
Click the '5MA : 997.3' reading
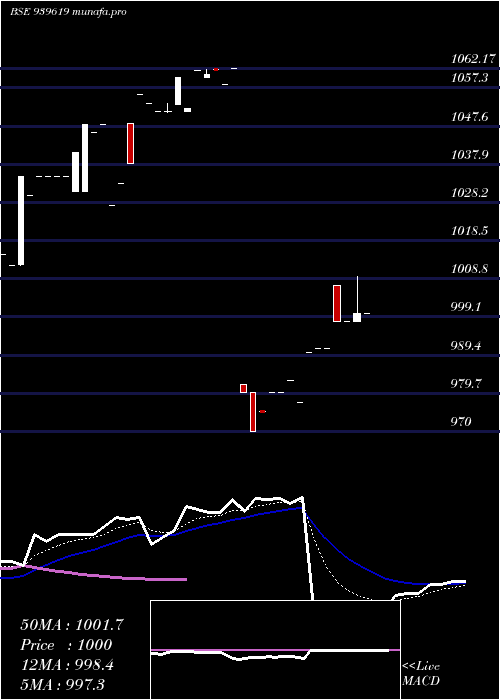coord(62,684)
